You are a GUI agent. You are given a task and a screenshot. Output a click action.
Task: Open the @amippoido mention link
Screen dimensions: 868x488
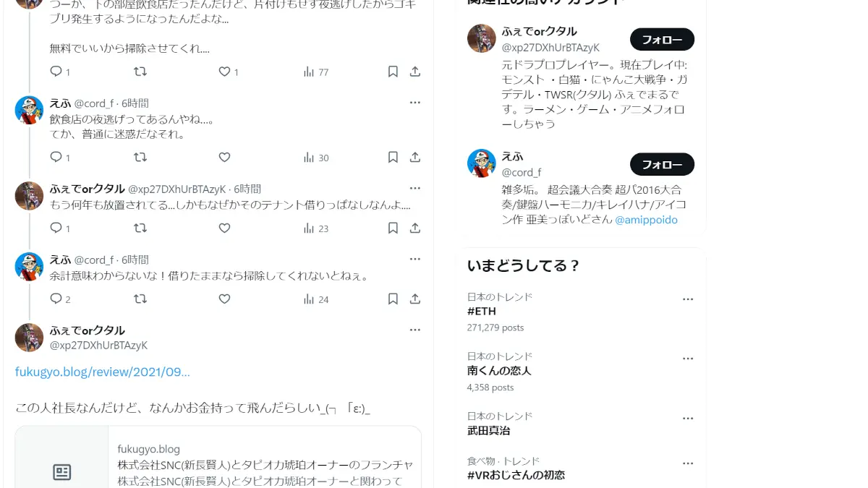click(x=646, y=220)
